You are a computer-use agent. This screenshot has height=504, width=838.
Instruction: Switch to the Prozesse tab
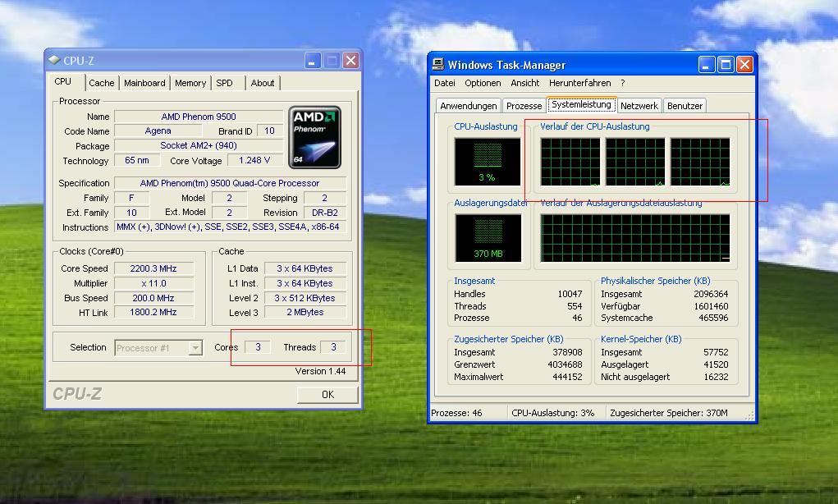(524, 106)
